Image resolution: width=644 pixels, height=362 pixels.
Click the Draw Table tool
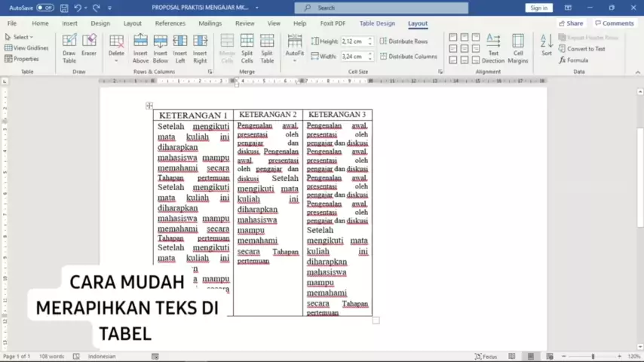click(x=69, y=47)
